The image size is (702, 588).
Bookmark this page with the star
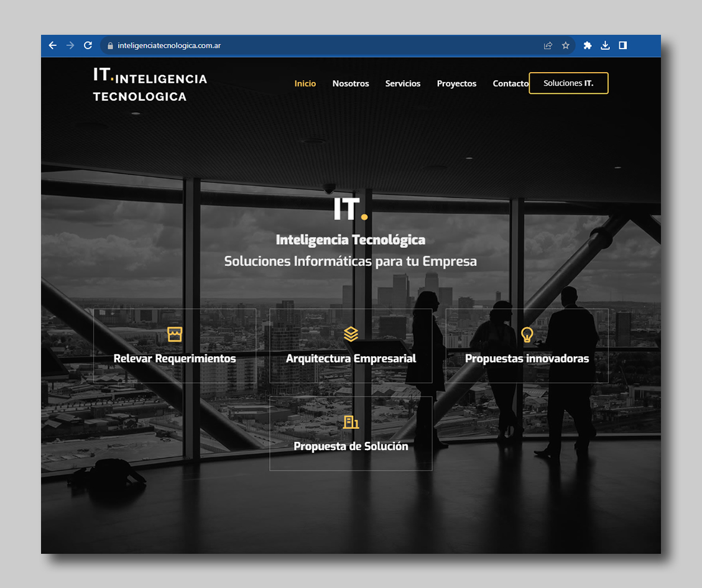(565, 45)
